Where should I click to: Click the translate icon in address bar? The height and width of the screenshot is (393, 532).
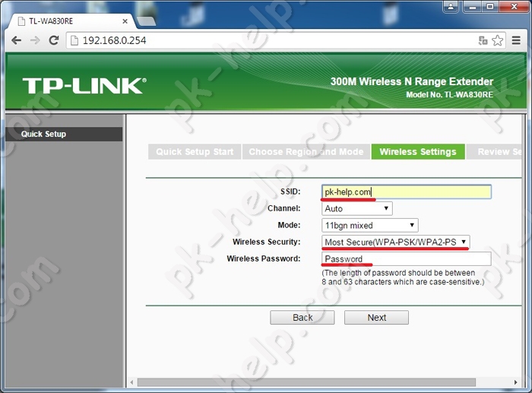click(483, 41)
